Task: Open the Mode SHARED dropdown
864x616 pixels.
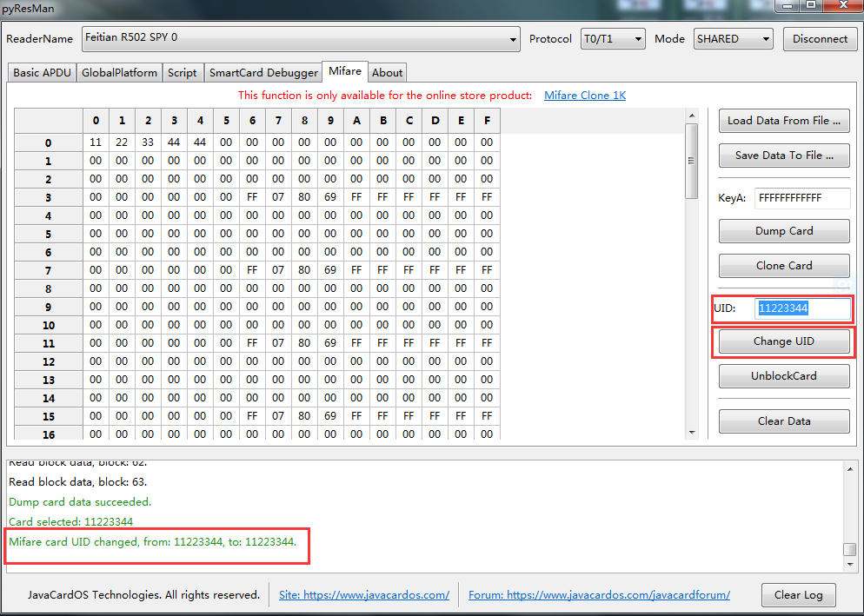Action: click(733, 39)
